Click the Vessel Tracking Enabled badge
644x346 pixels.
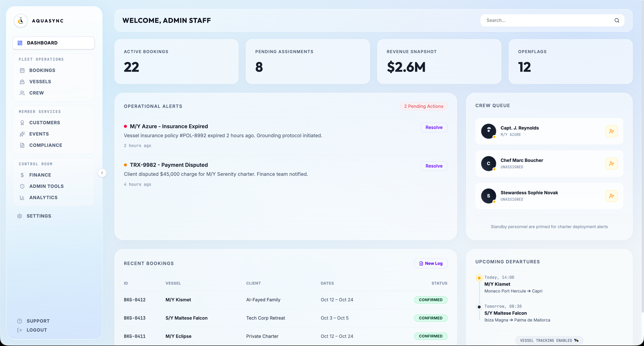tap(549, 340)
